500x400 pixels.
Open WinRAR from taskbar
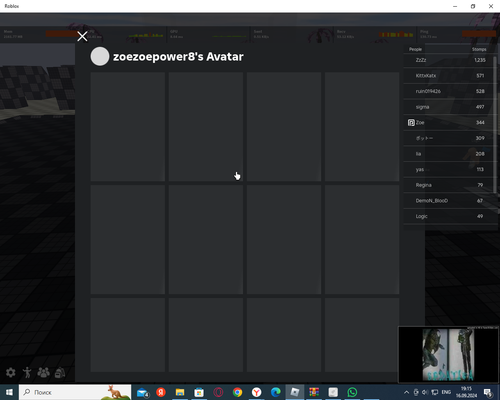coord(314,392)
